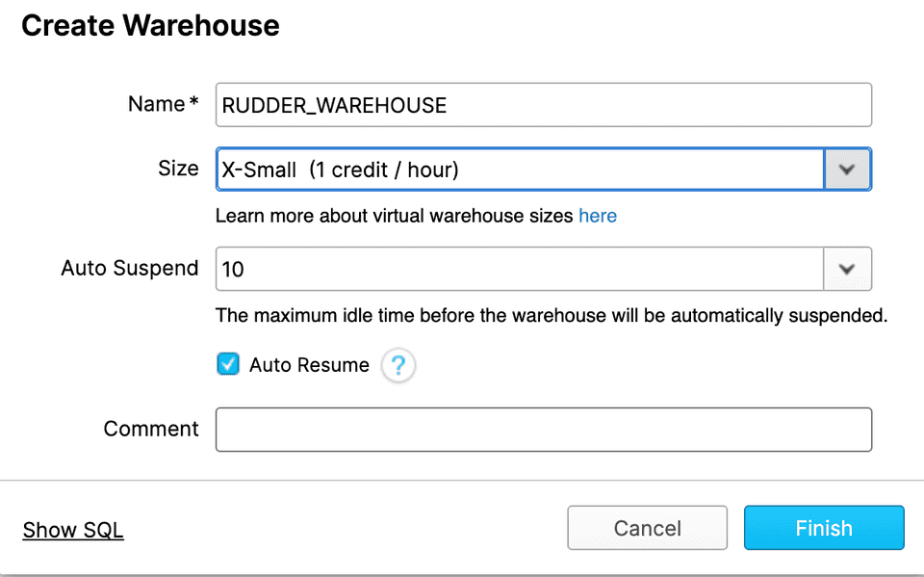The height and width of the screenshot is (577, 924).
Task: Click the Size field label
Action: coord(178,169)
